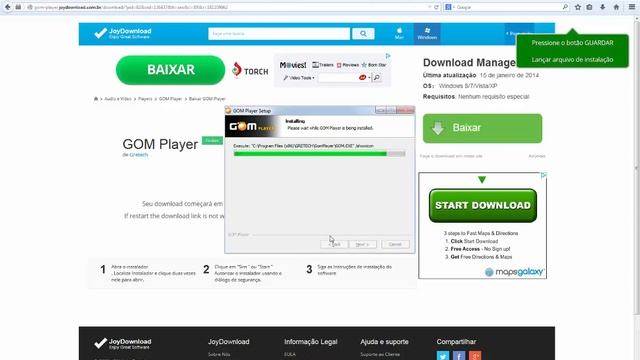
Task: Open the Audio e Video breadcrumb link
Action: click(118, 99)
